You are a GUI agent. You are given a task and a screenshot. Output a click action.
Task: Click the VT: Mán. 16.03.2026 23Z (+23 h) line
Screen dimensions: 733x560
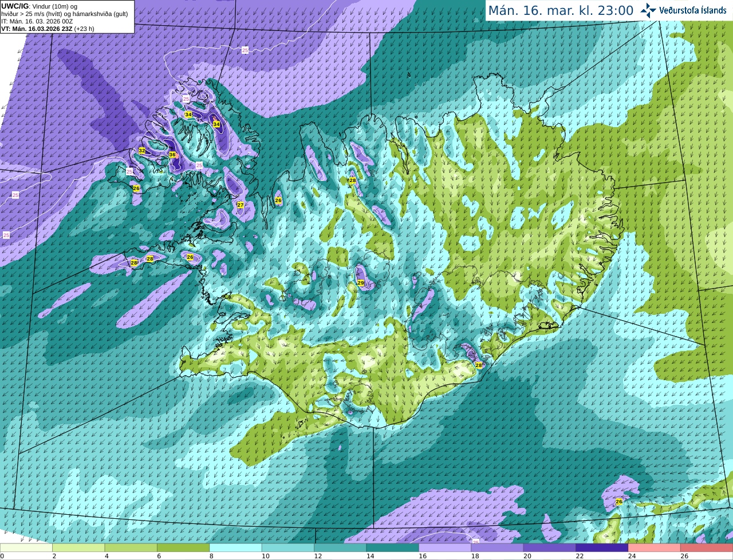pyautogui.click(x=48, y=29)
